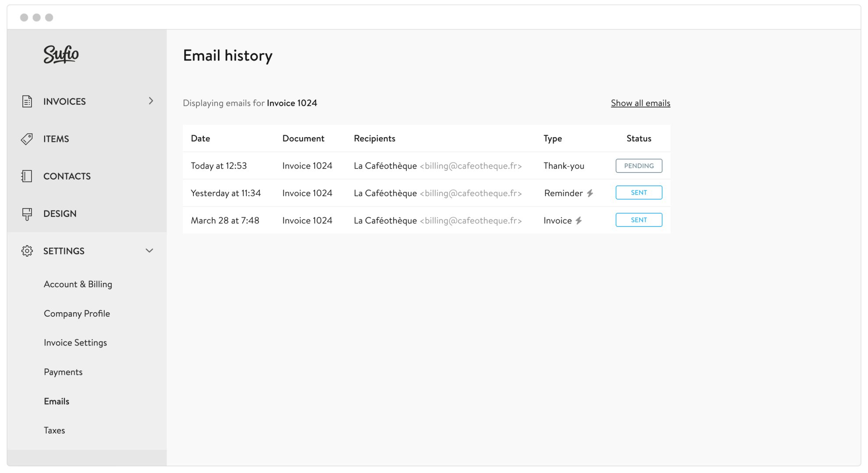
Task: Select the Invoices document icon
Action: pos(27,101)
